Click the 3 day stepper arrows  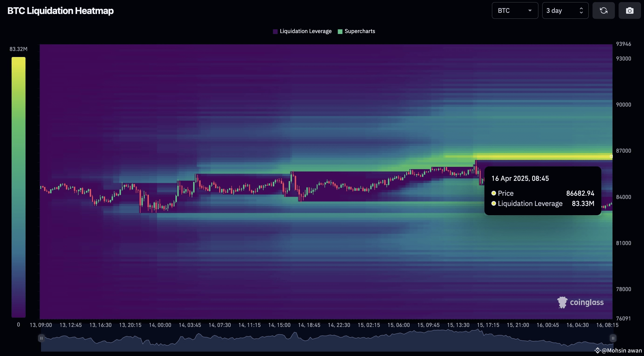click(581, 10)
